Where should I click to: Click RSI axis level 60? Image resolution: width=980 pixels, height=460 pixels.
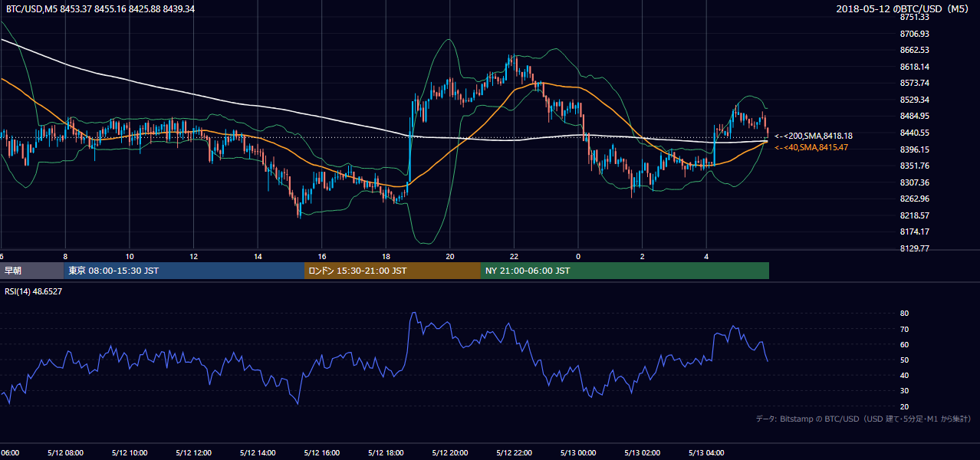904,344
